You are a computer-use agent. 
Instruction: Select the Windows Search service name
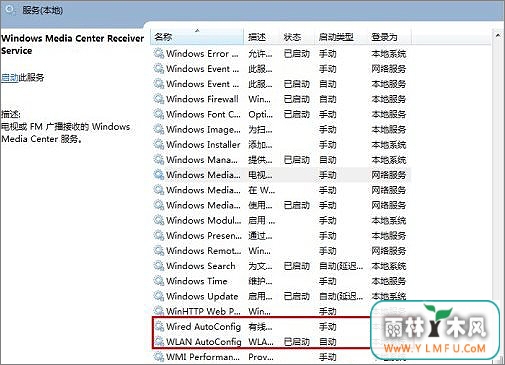tap(201, 266)
